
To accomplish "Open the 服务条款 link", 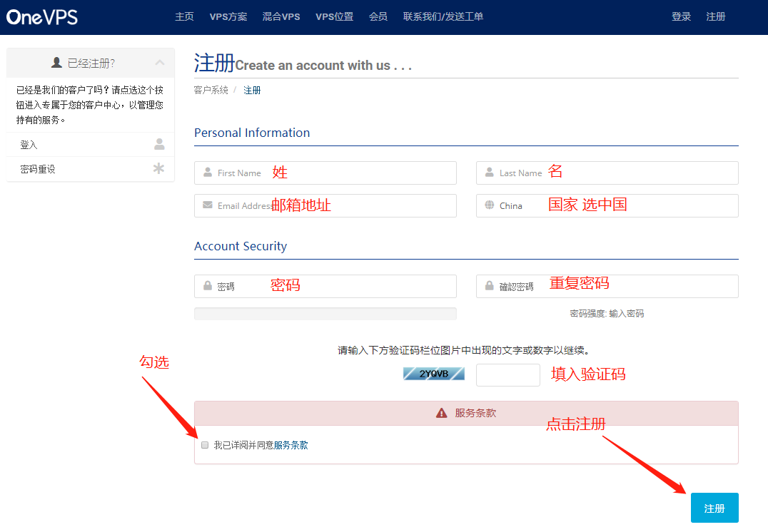I will (x=291, y=444).
